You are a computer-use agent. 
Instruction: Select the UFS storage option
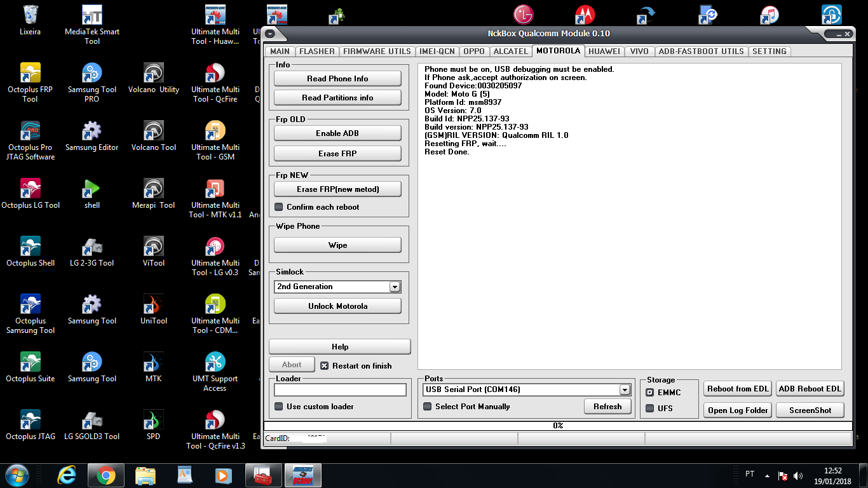pos(649,409)
